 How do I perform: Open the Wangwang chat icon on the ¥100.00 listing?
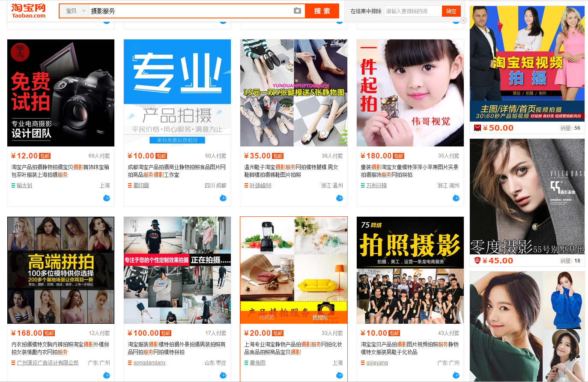pos(223,375)
